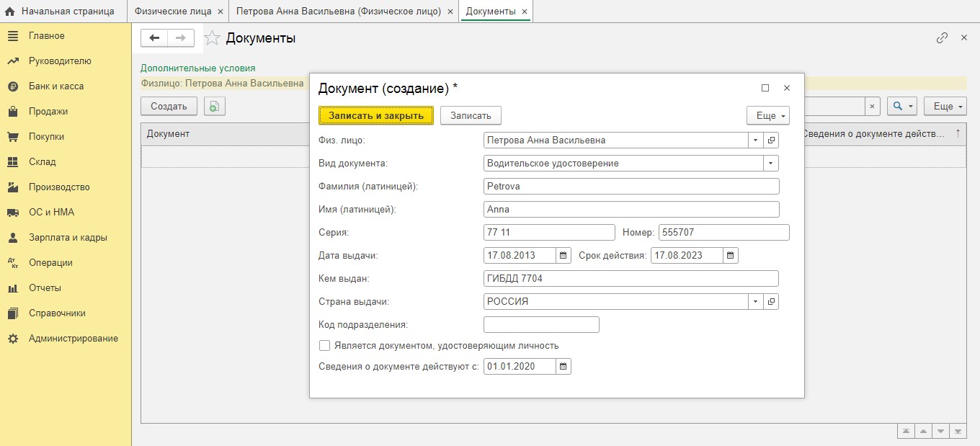Click the empty Код подразделения field

point(541,325)
